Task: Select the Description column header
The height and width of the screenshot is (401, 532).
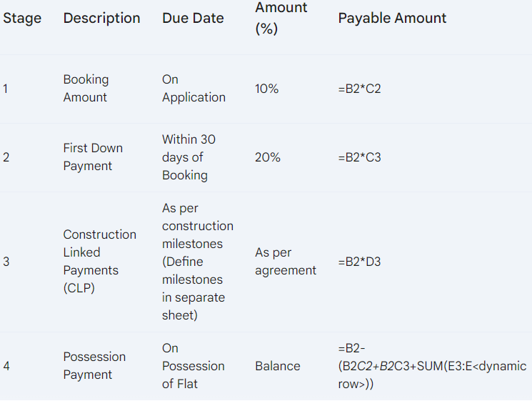Action: (x=101, y=18)
